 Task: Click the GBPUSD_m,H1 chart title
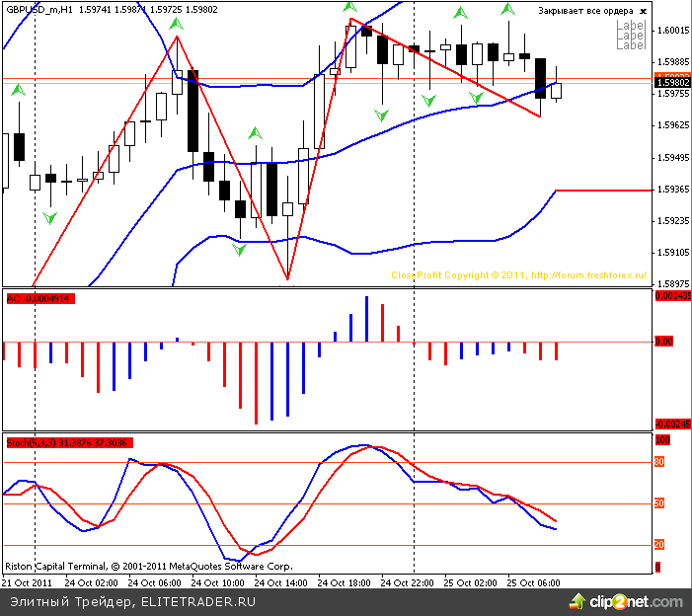pos(38,10)
